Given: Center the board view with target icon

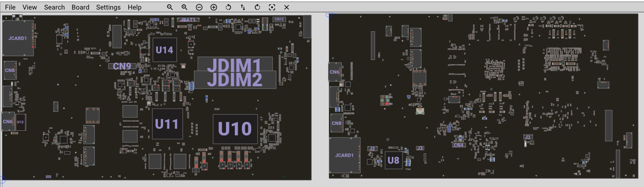Looking at the screenshot, I should click(x=272, y=7).
